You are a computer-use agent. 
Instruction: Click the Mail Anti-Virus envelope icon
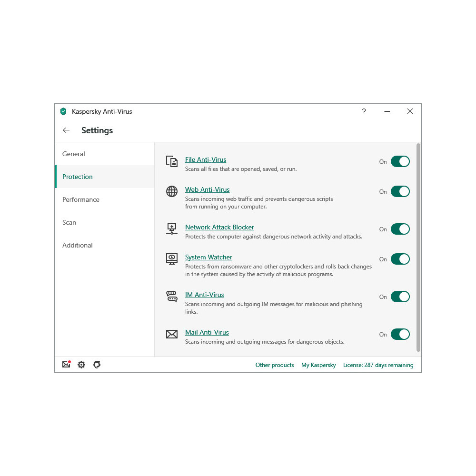[172, 334]
